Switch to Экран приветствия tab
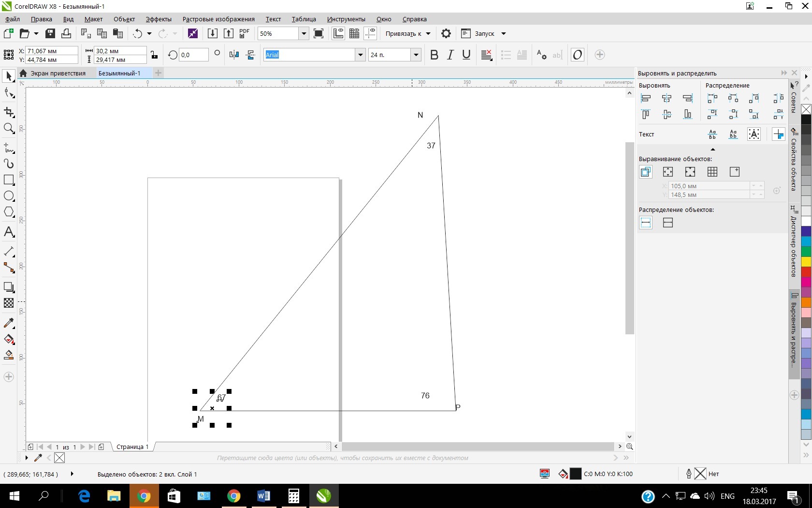Viewport: 812px width, 508px height. pyautogui.click(x=58, y=73)
